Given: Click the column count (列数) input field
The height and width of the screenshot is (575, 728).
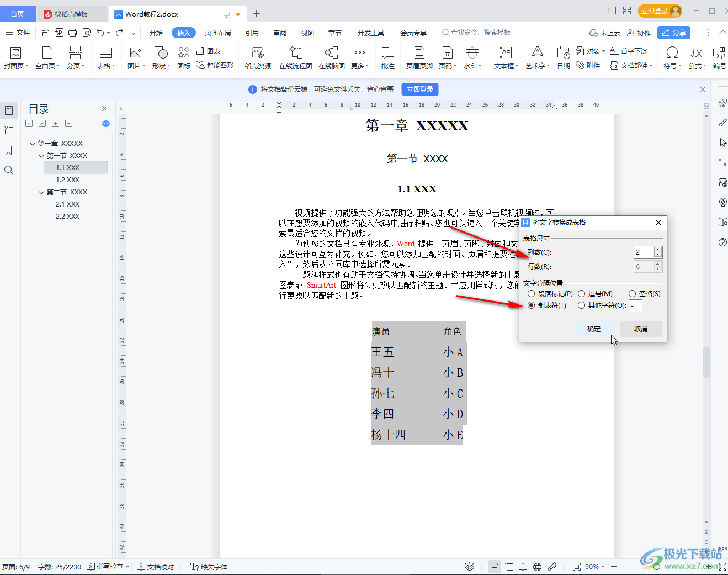Looking at the screenshot, I should click(644, 252).
